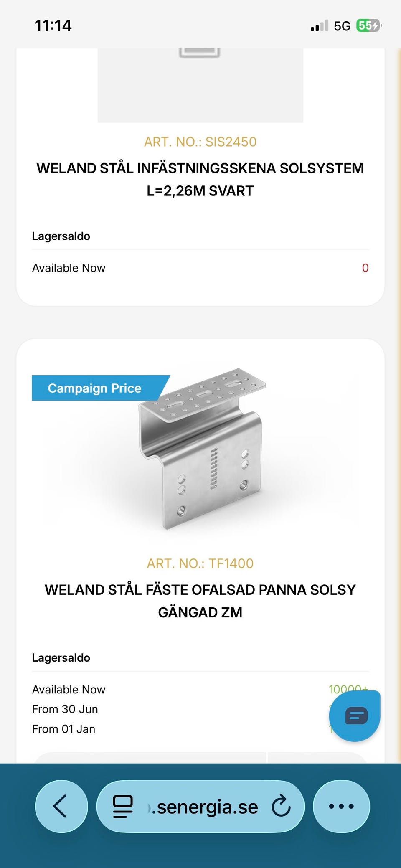
Task: Click the green 10000+ stock value
Action: tap(348, 689)
